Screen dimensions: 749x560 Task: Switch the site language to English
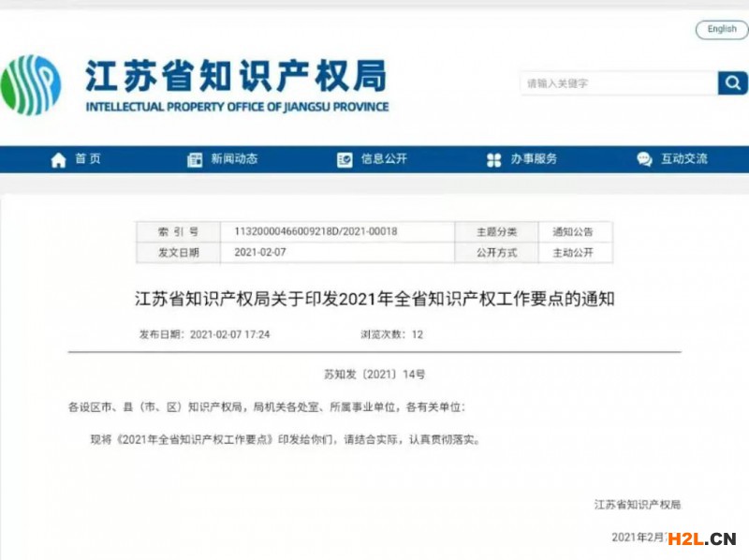(x=721, y=29)
